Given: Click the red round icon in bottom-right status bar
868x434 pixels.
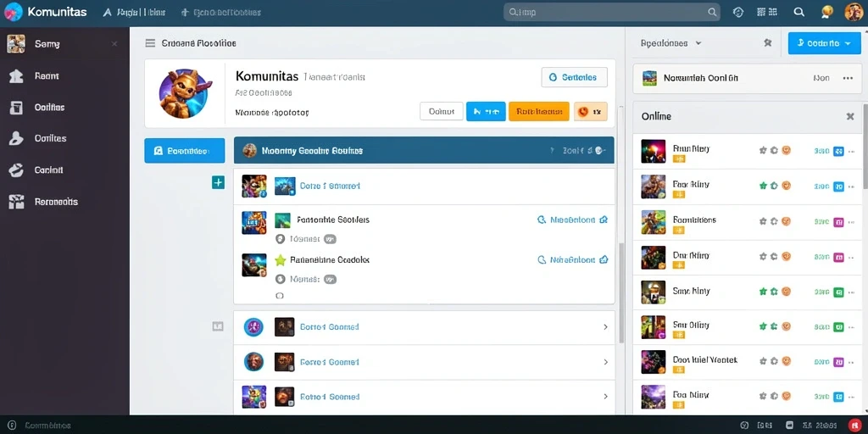Looking at the screenshot, I should pos(853,426).
